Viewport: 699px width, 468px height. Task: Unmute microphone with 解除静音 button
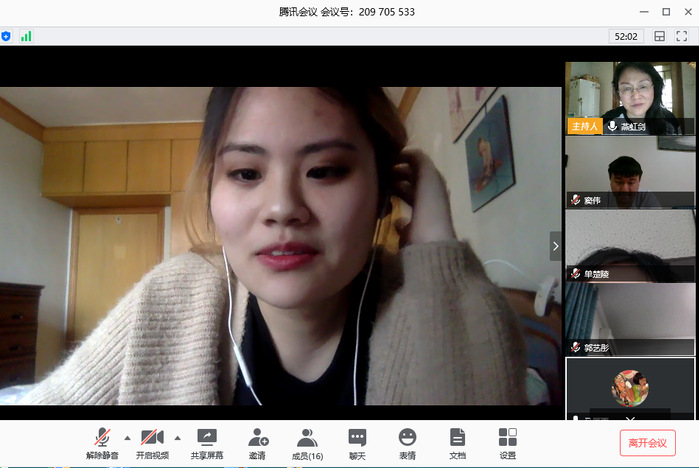pos(102,442)
